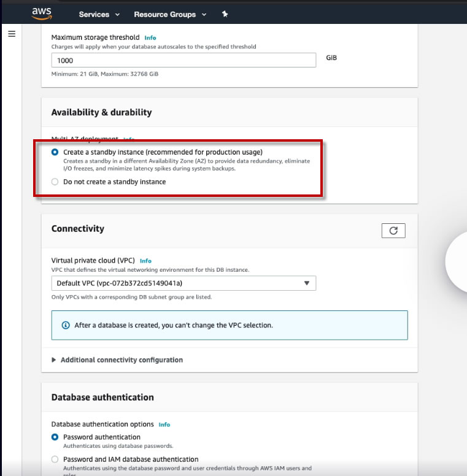Select Do not create a standby instance
This screenshot has height=476, width=467.
[x=55, y=182]
